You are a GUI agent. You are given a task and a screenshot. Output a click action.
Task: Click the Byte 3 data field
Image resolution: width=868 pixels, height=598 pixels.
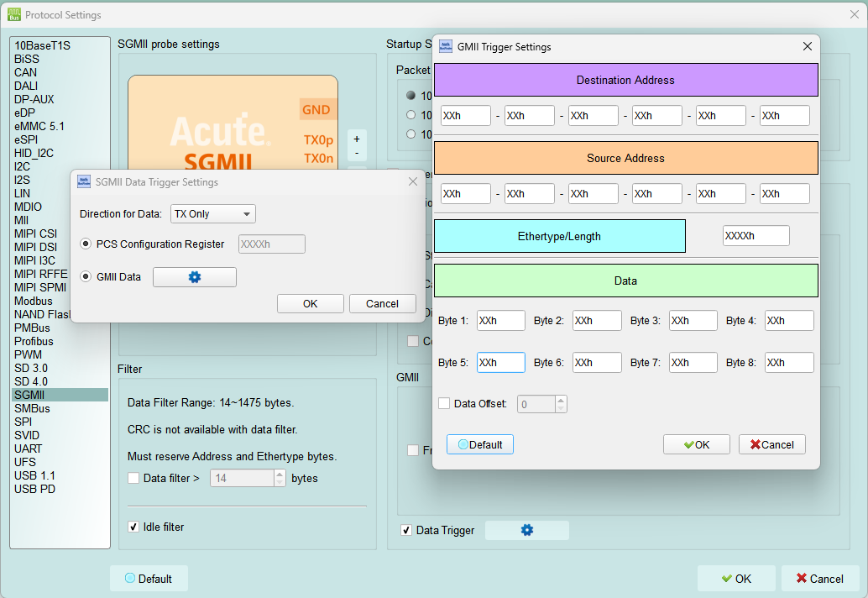coord(693,321)
